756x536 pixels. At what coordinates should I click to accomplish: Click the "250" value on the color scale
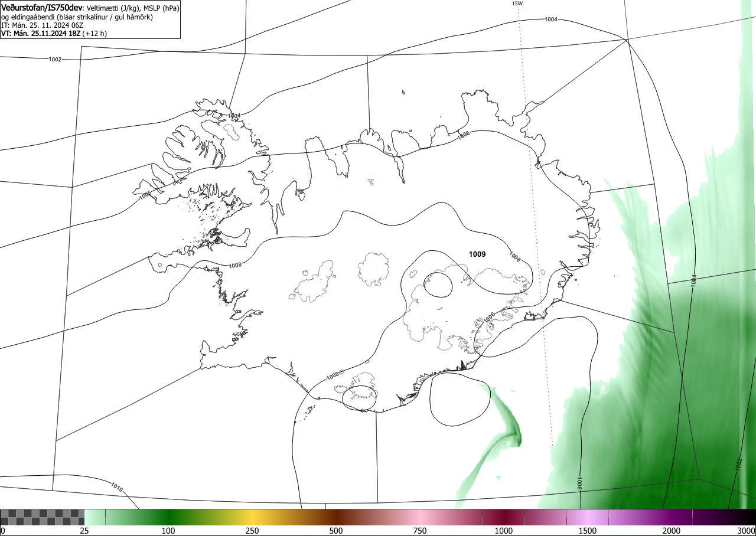pos(252,531)
